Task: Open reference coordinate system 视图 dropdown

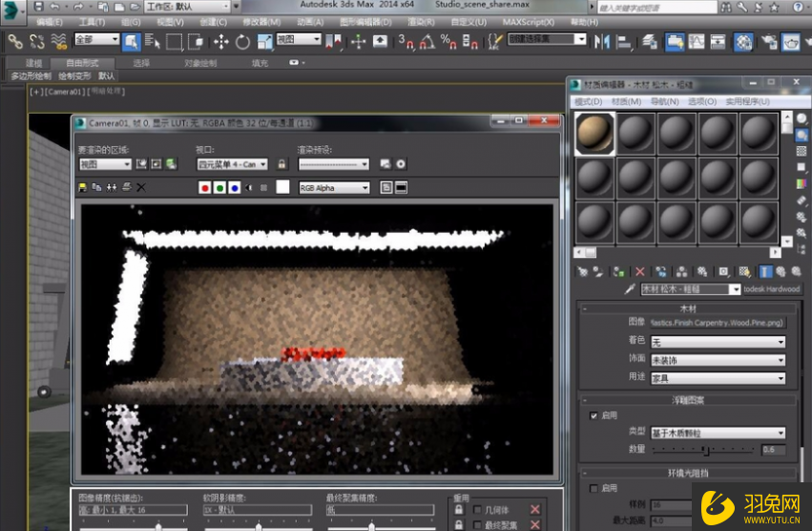Action: 299,39
